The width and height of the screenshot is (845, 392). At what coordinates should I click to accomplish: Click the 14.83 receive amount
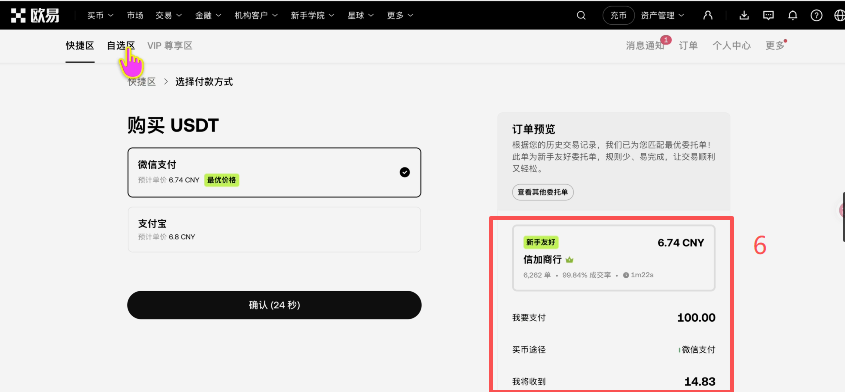(x=699, y=382)
